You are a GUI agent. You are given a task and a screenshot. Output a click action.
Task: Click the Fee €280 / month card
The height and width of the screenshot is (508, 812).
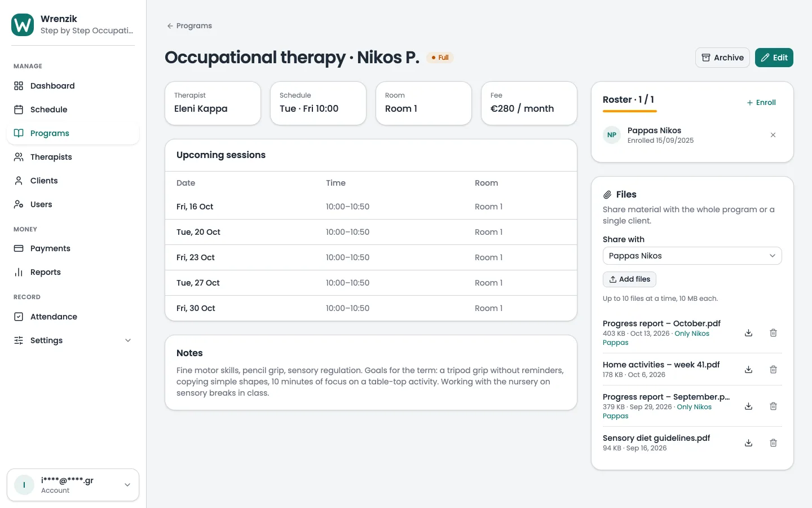[529, 103]
